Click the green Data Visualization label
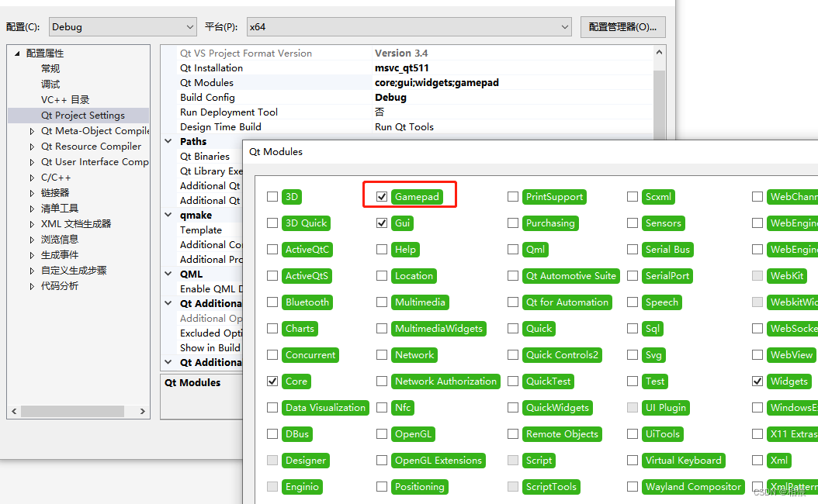The width and height of the screenshot is (818, 504). pos(325,408)
